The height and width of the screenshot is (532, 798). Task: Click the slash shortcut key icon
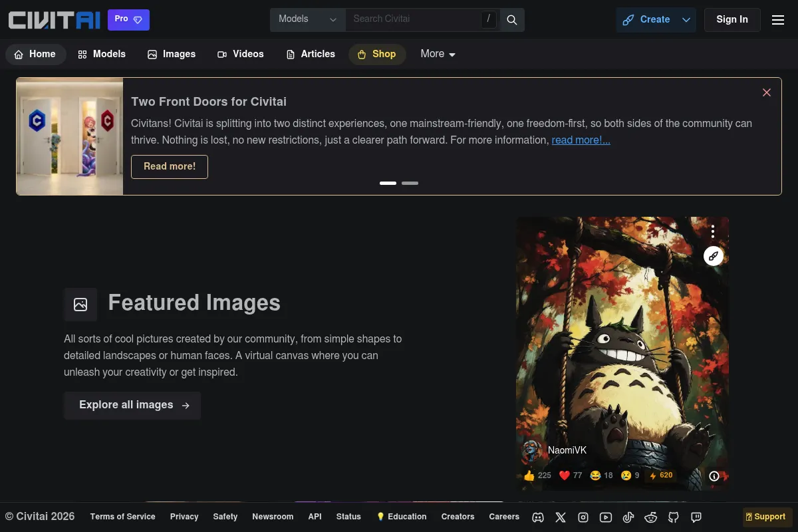click(x=489, y=20)
